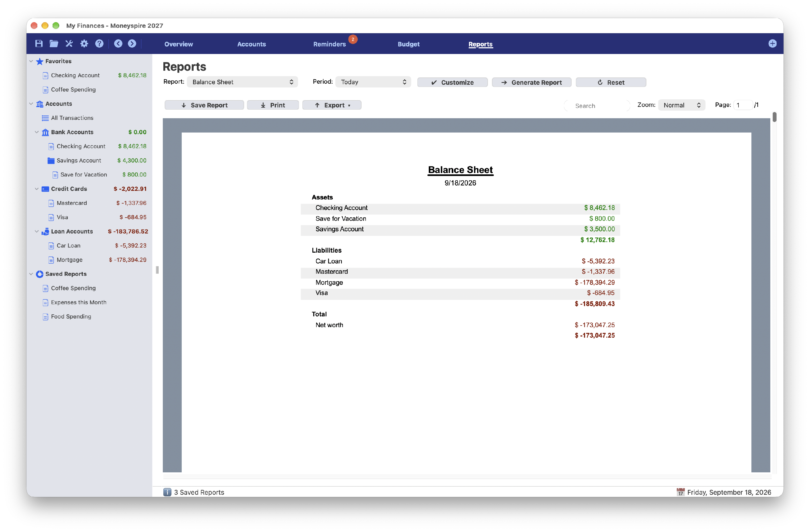Click the Page number field
Image resolution: width=810 pixels, height=532 pixels.
[742, 105]
